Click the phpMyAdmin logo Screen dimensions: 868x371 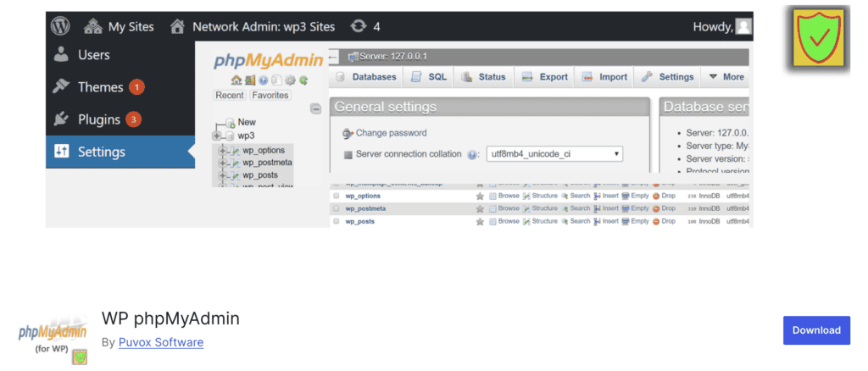coord(269,59)
